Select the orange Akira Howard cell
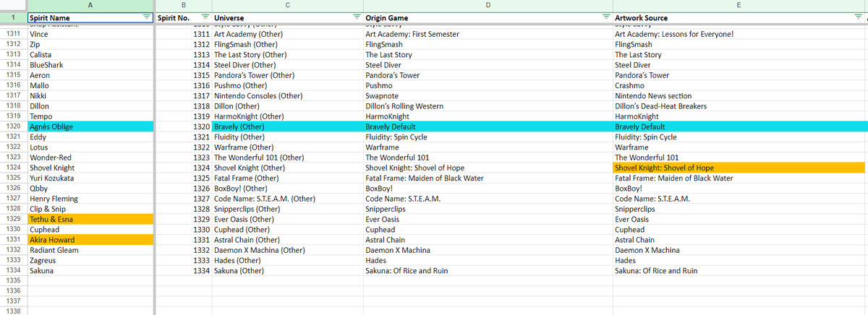 click(x=90, y=239)
